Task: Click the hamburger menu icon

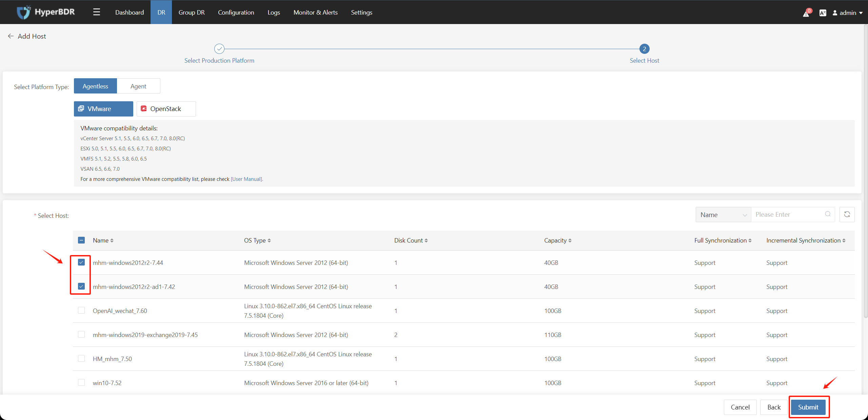Action: pyautogui.click(x=97, y=12)
